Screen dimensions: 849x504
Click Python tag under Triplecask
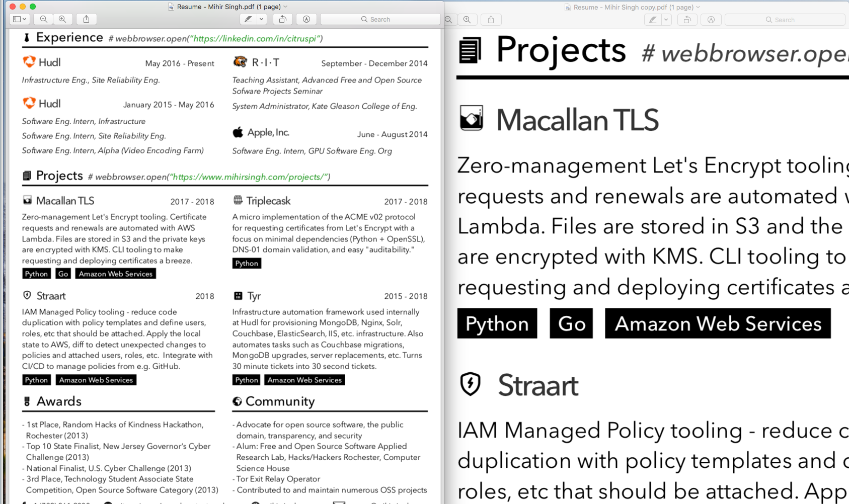pyautogui.click(x=247, y=263)
